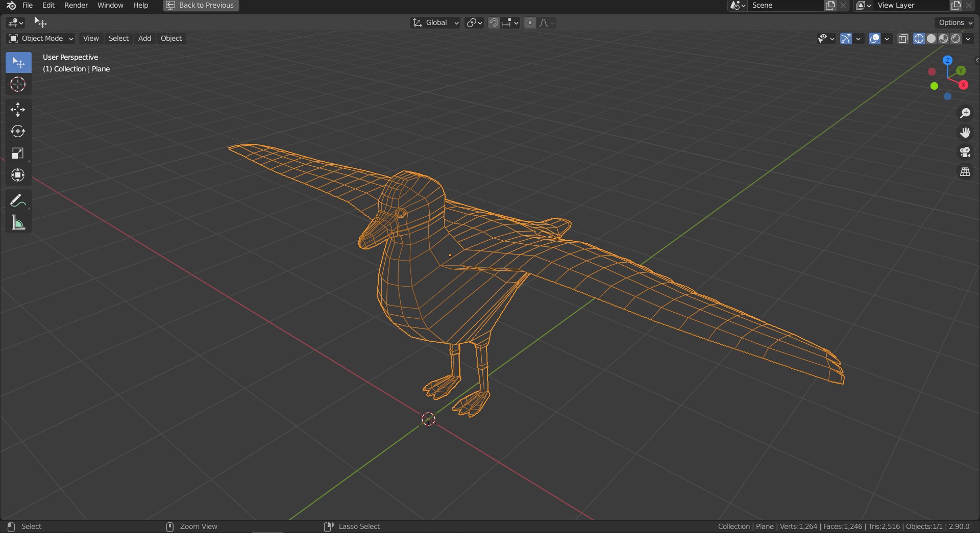Open selectability and visibility dropdown

pos(826,38)
